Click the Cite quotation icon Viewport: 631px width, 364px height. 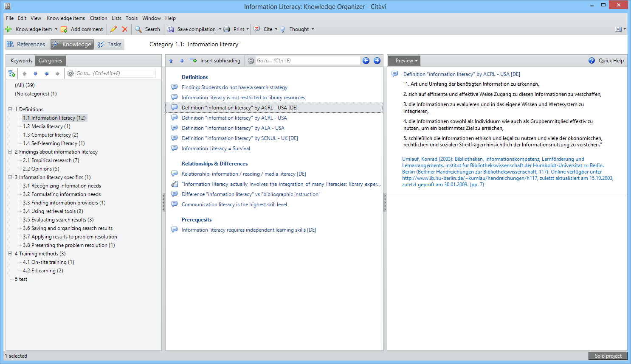pyautogui.click(x=257, y=29)
